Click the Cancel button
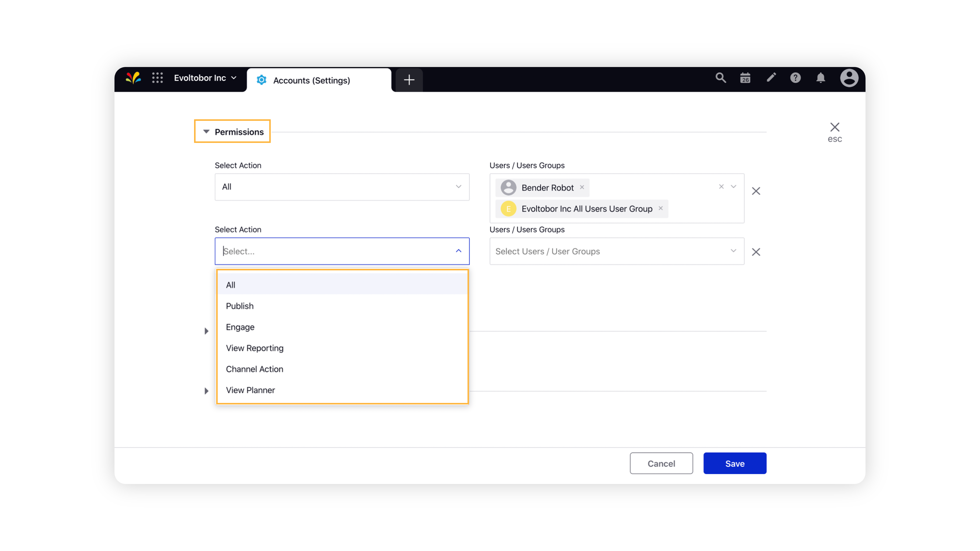Screen dimensions: 980x551 click(x=661, y=464)
